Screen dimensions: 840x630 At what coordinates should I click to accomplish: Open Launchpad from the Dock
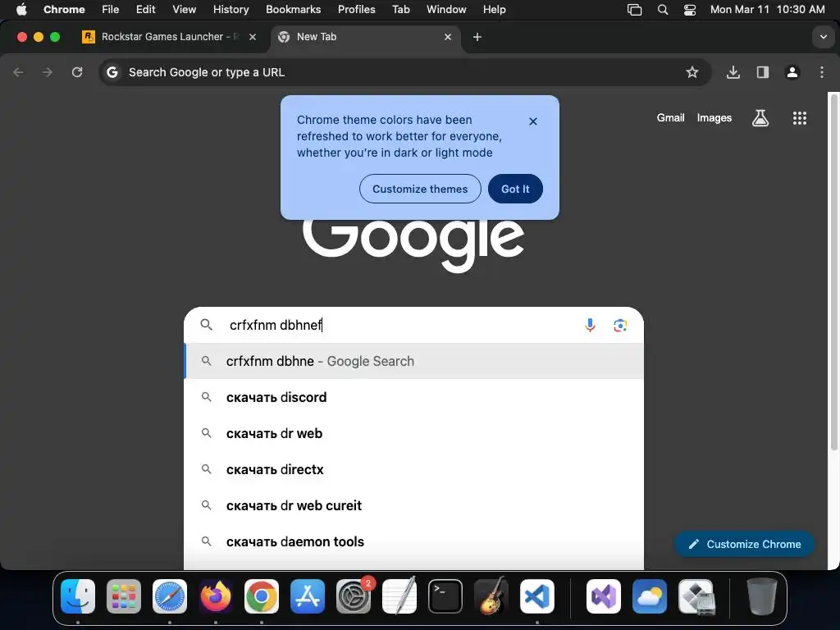pos(124,596)
